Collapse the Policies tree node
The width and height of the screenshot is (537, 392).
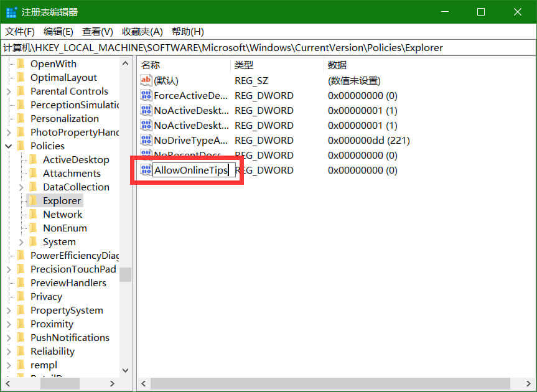[x=9, y=146]
